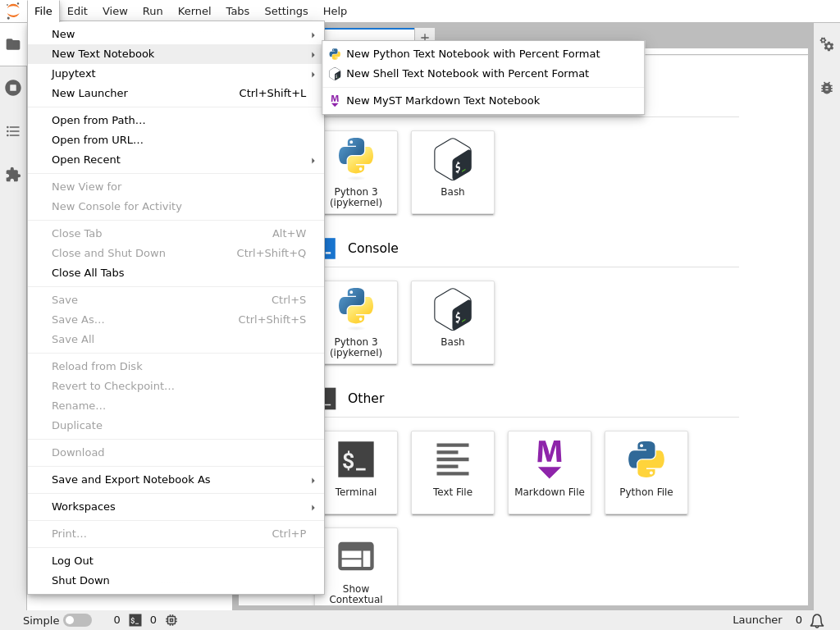Select New Shell Text Notebook with Percent Format
This screenshot has height=630, width=840.
tap(483, 74)
